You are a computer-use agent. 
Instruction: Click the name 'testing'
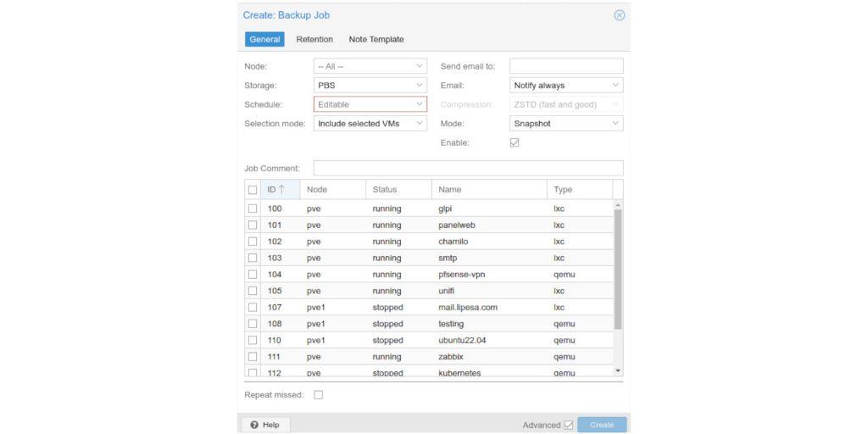click(451, 323)
